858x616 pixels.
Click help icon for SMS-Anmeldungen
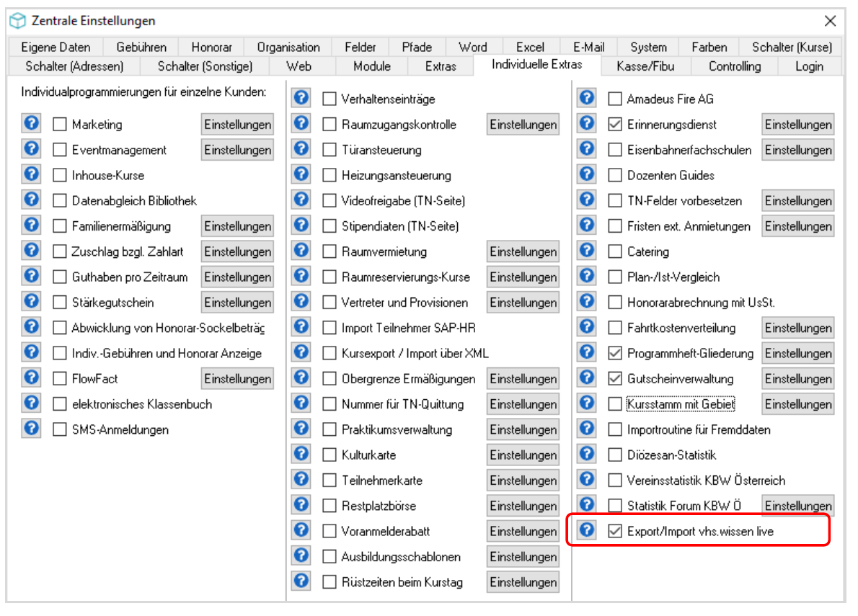coord(32,429)
